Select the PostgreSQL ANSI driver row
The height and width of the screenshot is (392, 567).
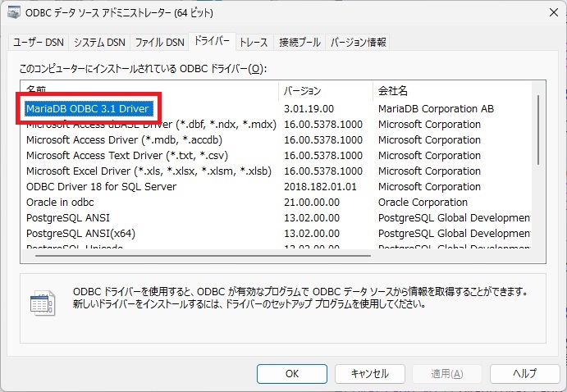[67, 217]
